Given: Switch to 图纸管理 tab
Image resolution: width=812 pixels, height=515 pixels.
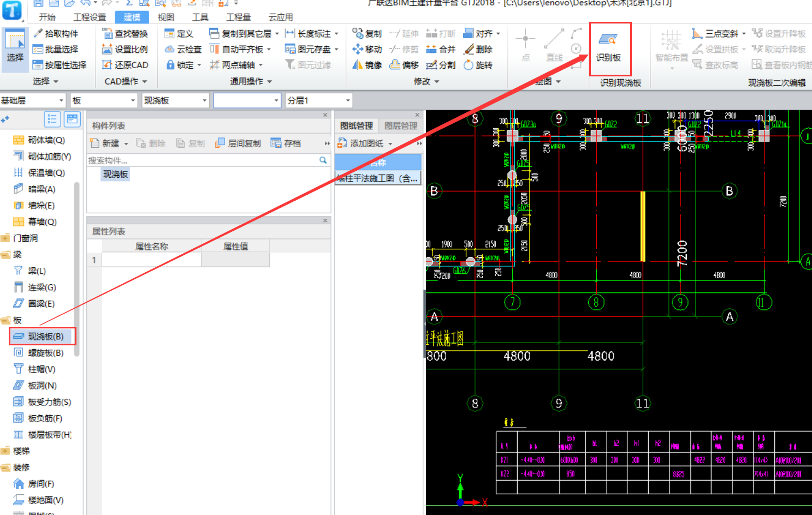Looking at the screenshot, I should tap(357, 125).
